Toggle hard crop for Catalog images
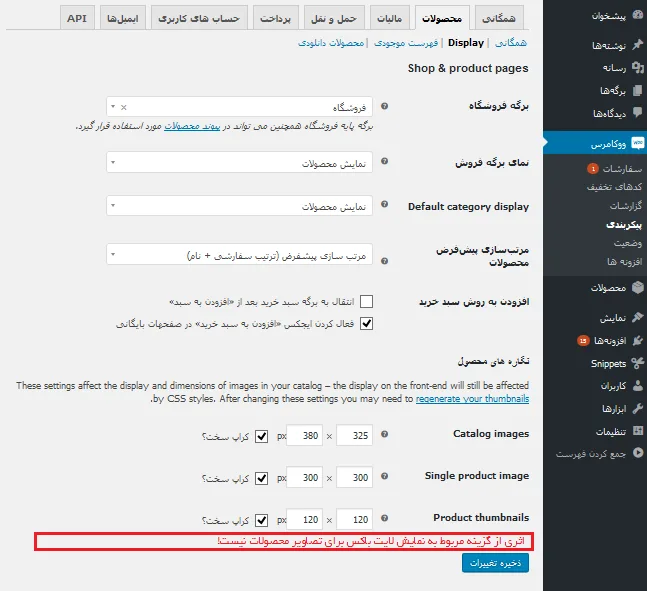Screen dimensions: 647x591 click(261, 436)
